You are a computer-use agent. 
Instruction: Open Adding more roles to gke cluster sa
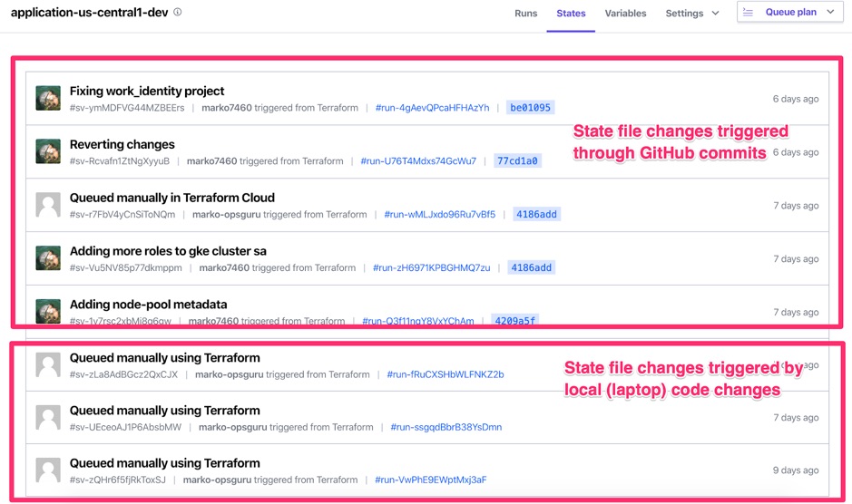point(168,251)
